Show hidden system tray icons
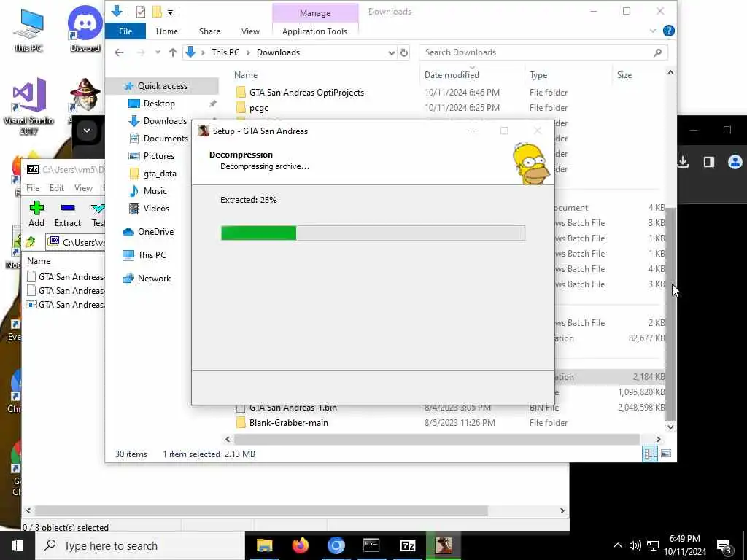The width and height of the screenshot is (747, 560). coord(617,545)
